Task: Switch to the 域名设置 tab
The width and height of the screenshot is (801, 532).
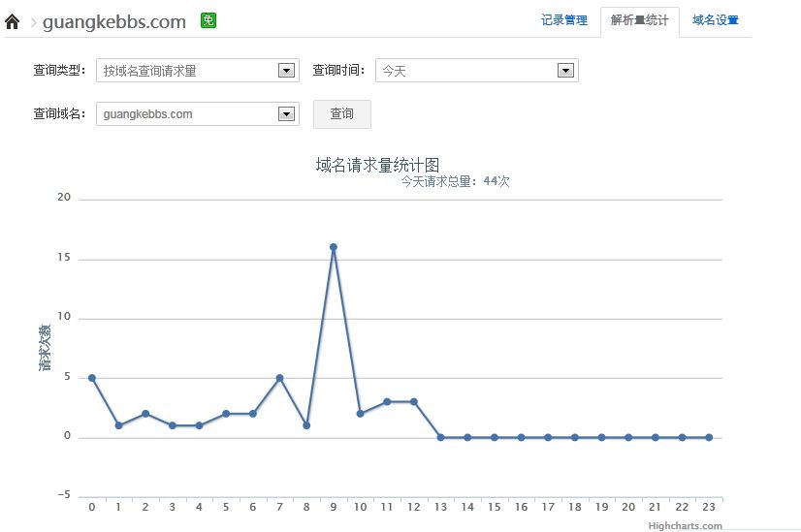Action: (716, 20)
